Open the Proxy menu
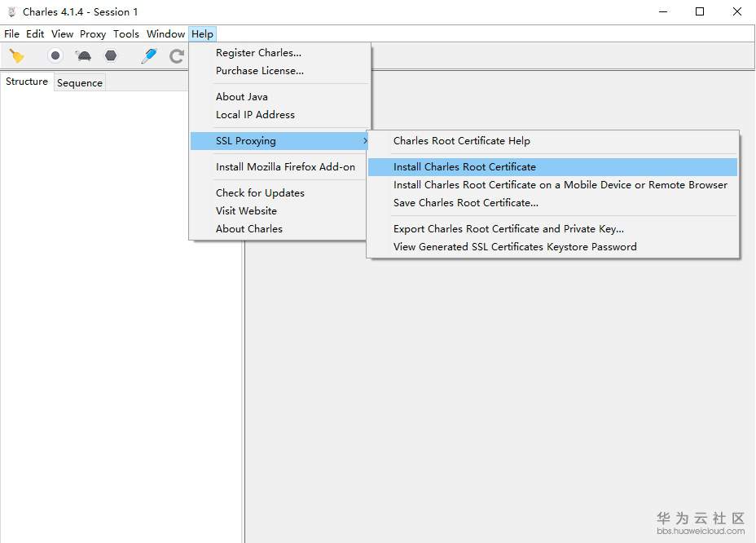The width and height of the screenshot is (756, 543). [93, 33]
